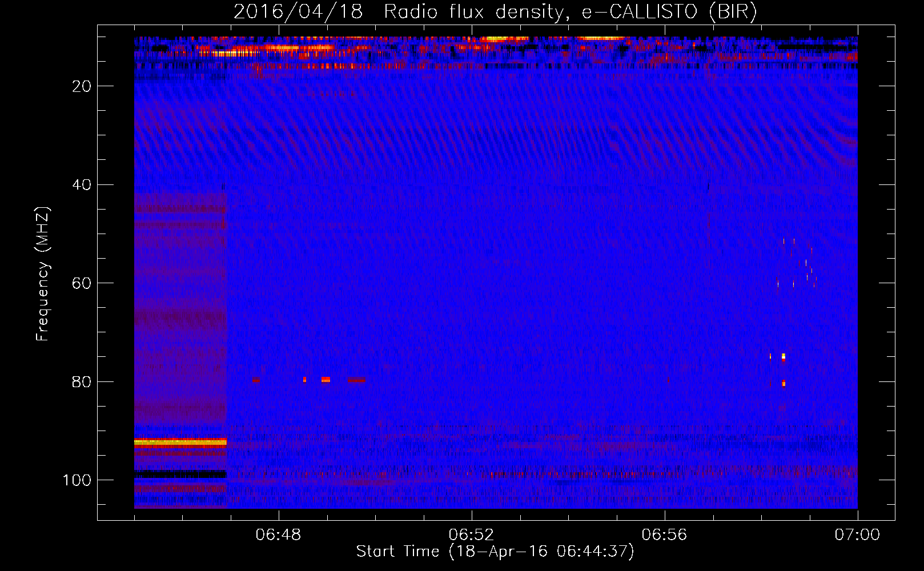Click the frequency tick label "20"

(x=82, y=86)
